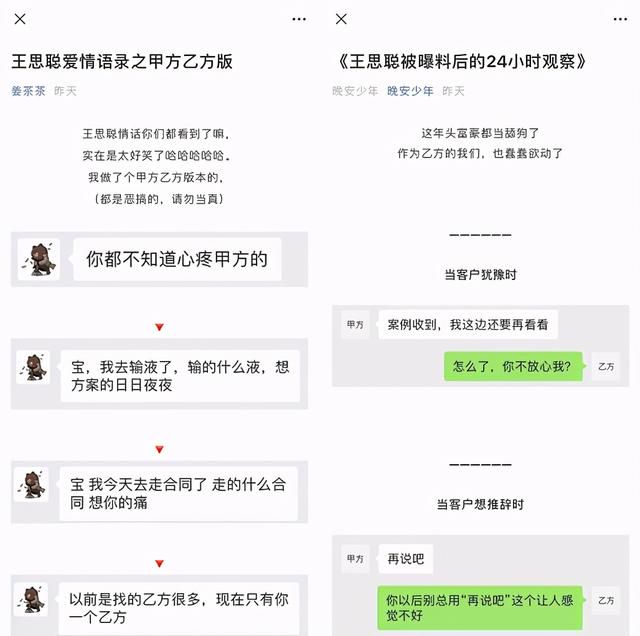Select the message bubble 你都不知道心疼甲方的
640x636 pixels.
178,259
